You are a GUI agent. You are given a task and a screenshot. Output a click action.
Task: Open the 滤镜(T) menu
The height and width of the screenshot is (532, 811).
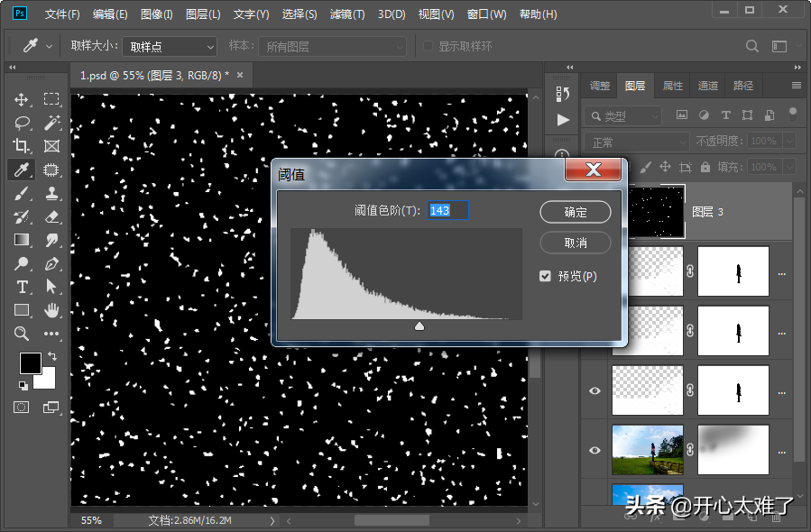point(347,14)
